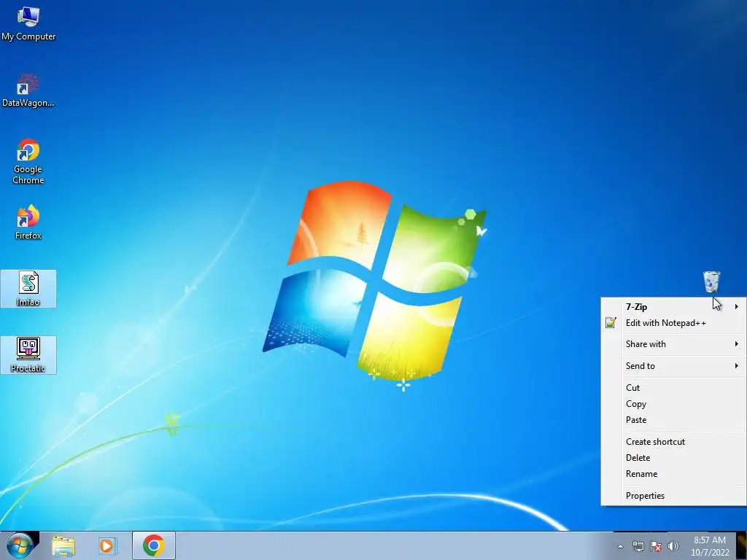
Task: Select the Proctatic desktop icon
Action: pyautogui.click(x=28, y=355)
